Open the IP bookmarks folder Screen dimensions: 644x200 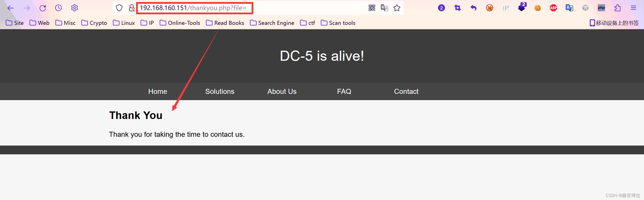[147, 23]
